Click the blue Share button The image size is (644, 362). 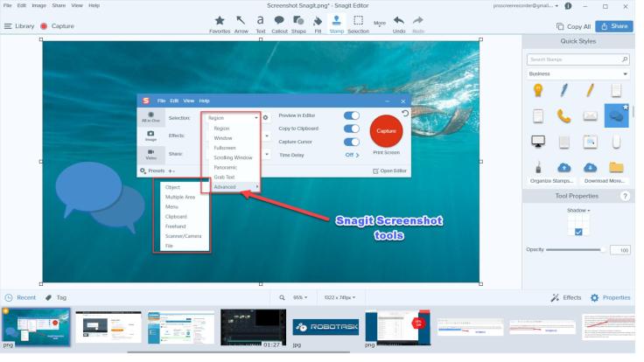point(614,26)
